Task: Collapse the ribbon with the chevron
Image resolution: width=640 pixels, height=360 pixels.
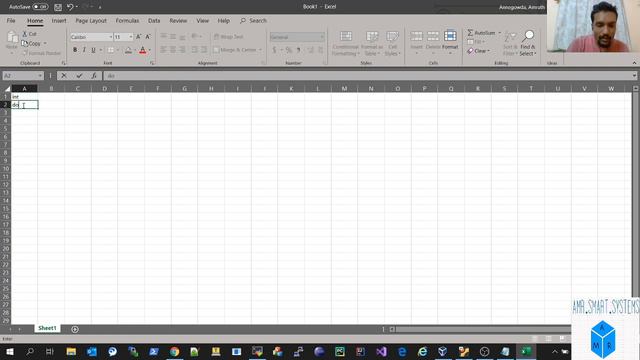Action: point(634,63)
